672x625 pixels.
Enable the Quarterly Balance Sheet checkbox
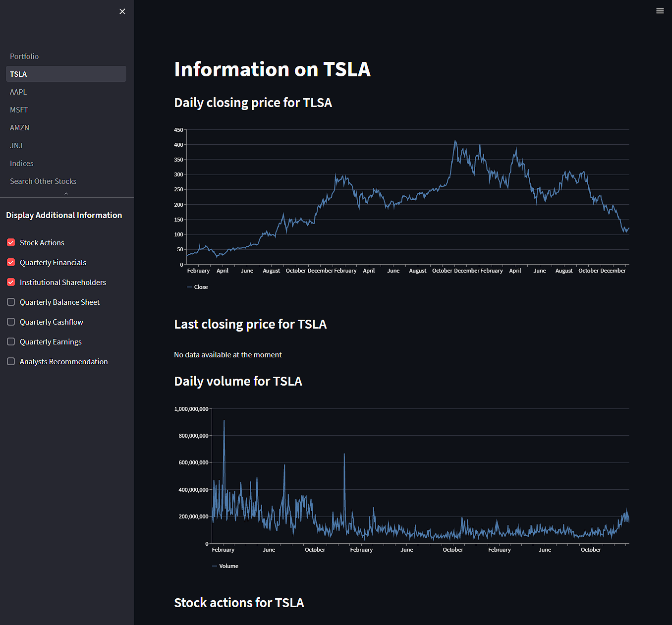point(10,302)
